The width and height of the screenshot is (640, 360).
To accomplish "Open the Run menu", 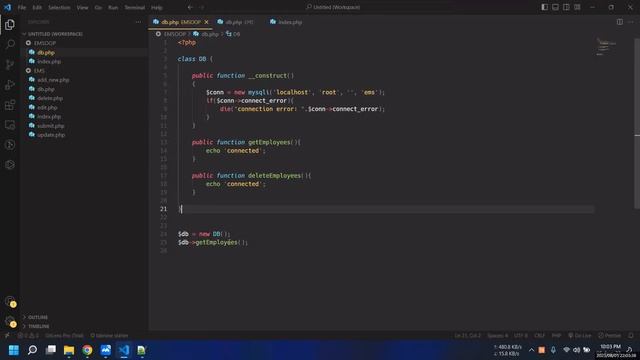I will pyautogui.click(x=113, y=7).
